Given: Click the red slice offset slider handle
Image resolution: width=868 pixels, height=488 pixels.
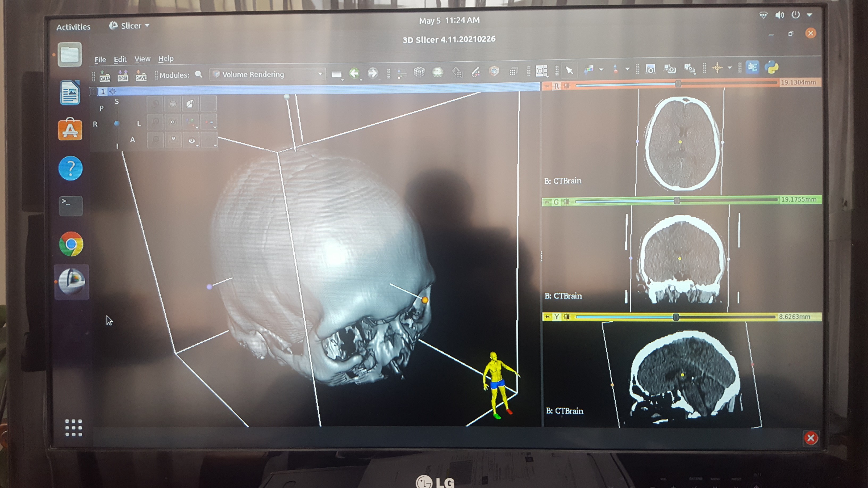Looking at the screenshot, I should pos(678,83).
